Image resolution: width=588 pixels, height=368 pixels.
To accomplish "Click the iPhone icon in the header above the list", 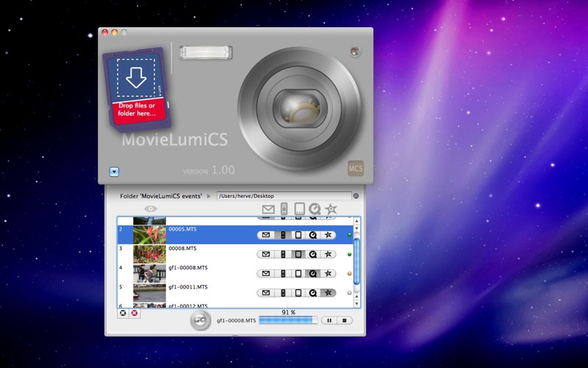I will [x=284, y=209].
